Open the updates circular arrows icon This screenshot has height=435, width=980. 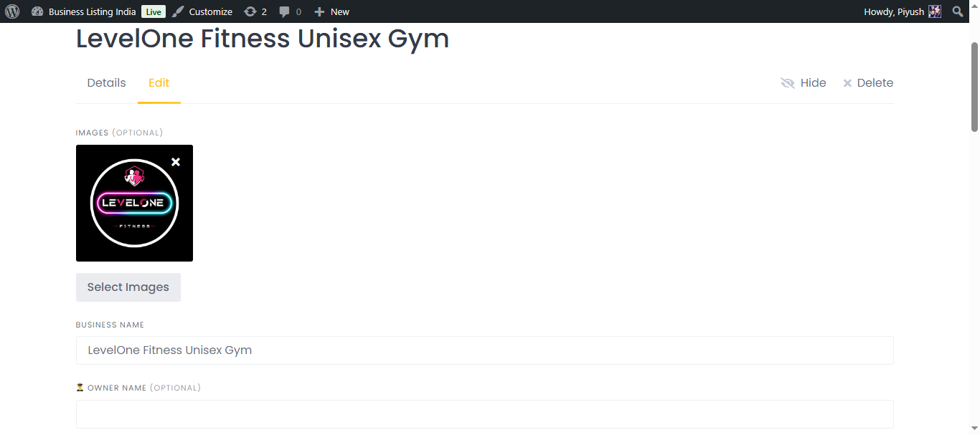point(250,11)
